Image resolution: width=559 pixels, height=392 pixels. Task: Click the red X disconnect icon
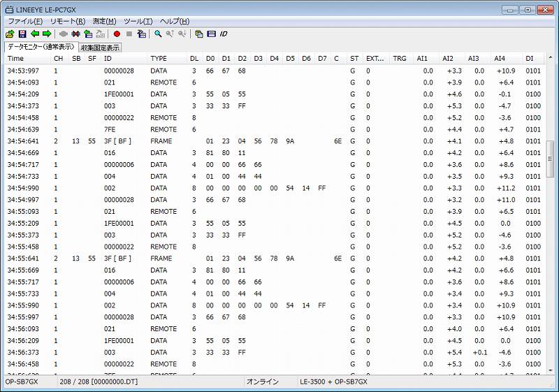75,34
